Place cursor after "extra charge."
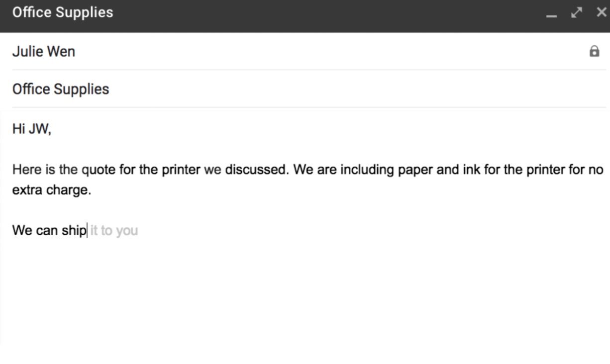This screenshot has width=610, height=364. tap(92, 190)
